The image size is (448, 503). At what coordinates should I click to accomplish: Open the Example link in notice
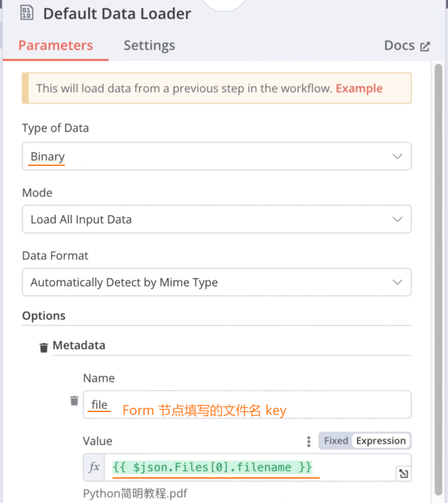(x=359, y=89)
